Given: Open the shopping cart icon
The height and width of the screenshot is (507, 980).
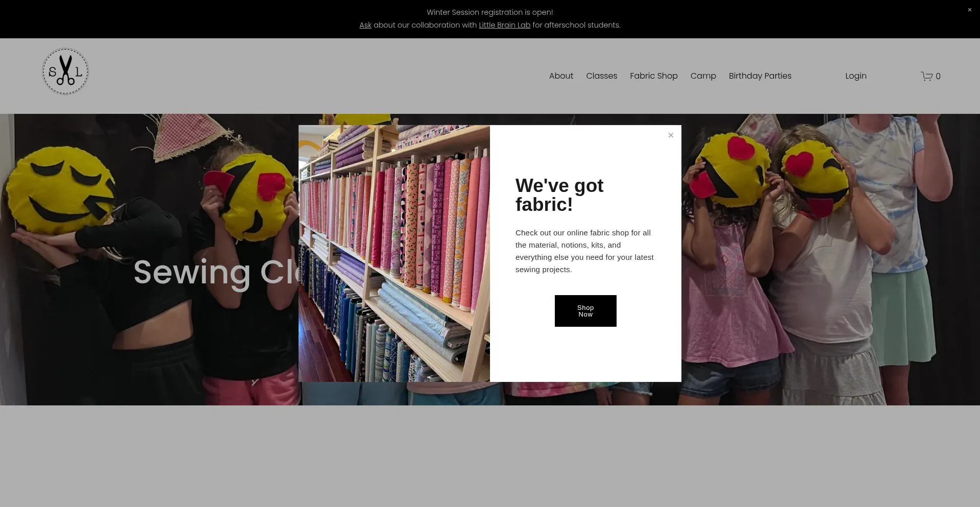Looking at the screenshot, I should 926,76.
